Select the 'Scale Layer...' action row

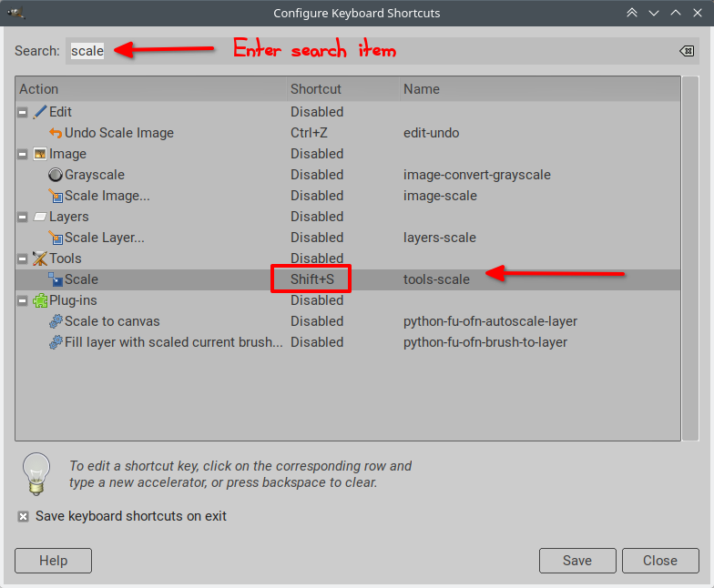click(x=348, y=238)
